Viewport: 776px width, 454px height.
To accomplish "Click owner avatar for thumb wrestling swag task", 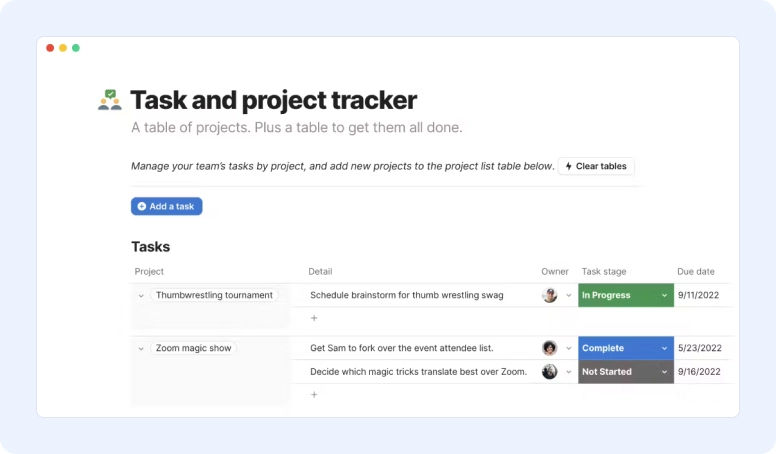I will [549, 295].
